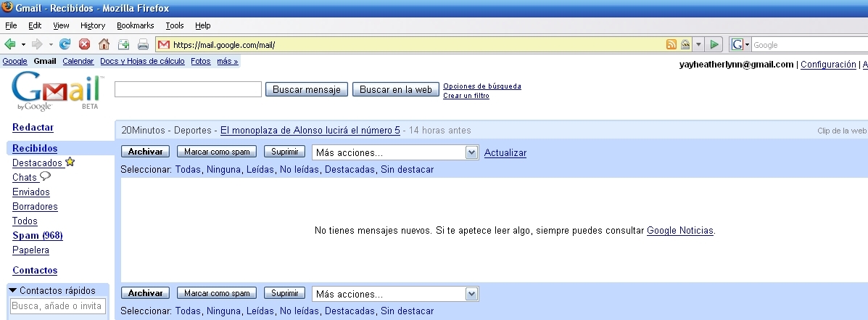This screenshot has height=320, width=868.
Task: Open the Chats folder
Action: [25, 178]
